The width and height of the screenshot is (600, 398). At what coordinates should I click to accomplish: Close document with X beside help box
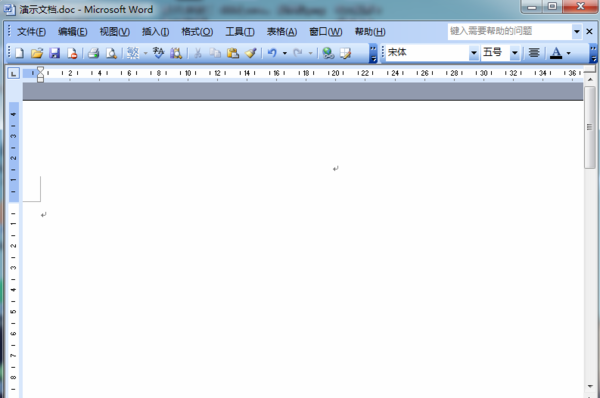[589, 32]
